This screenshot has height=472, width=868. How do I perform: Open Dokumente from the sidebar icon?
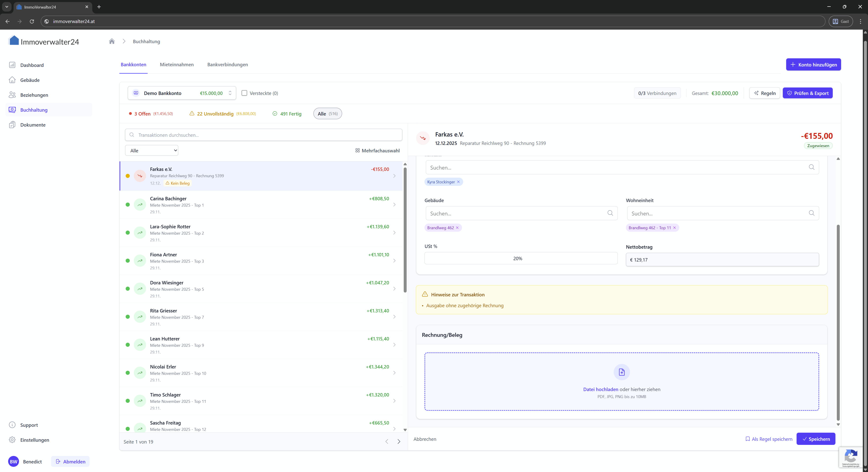point(12,125)
